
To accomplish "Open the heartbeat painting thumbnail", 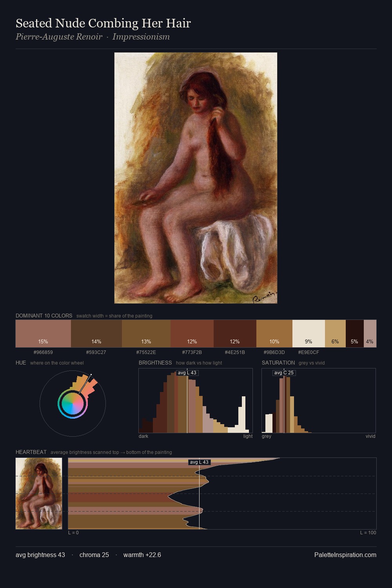I will click(x=39, y=494).
